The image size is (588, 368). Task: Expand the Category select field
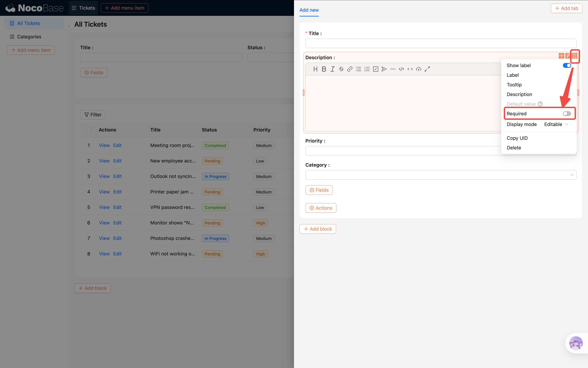point(440,175)
